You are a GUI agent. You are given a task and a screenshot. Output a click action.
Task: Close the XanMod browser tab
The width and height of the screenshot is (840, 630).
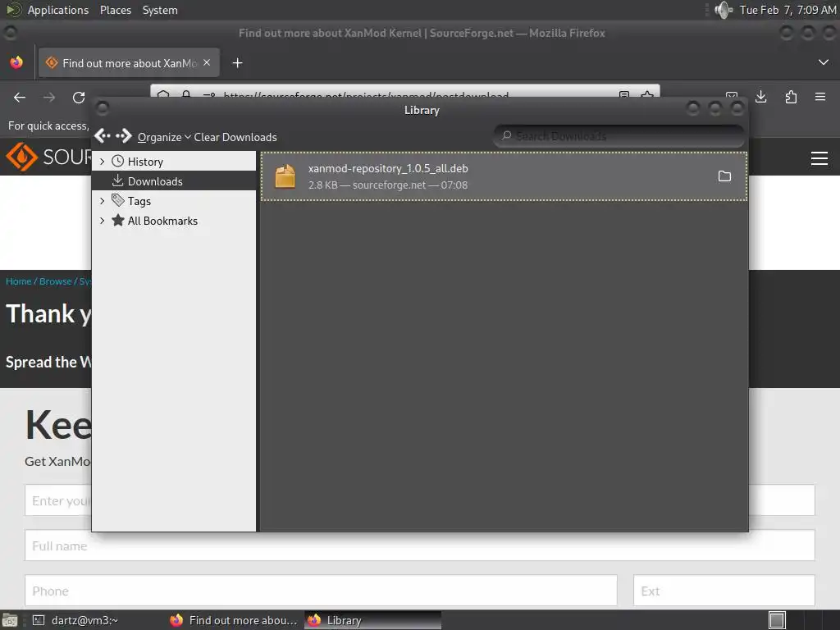point(207,62)
